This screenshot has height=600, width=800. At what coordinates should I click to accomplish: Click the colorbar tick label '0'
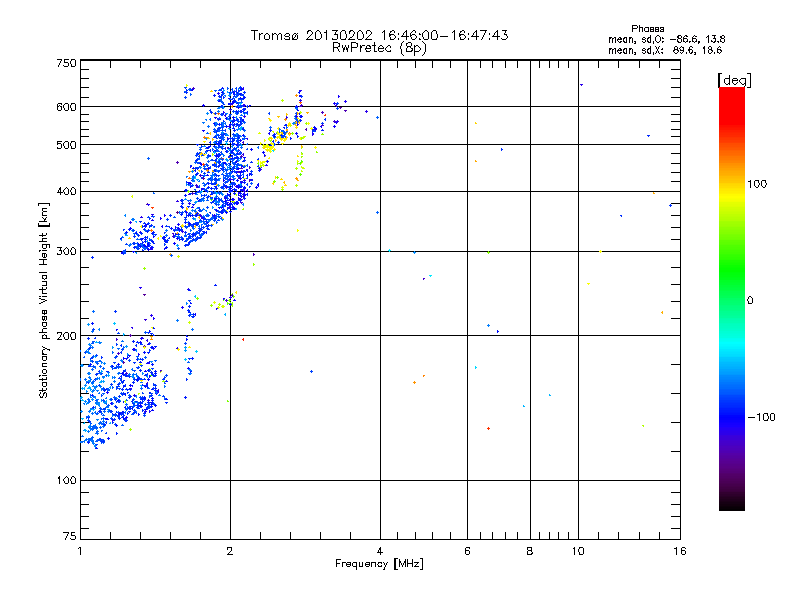coord(749,301)
